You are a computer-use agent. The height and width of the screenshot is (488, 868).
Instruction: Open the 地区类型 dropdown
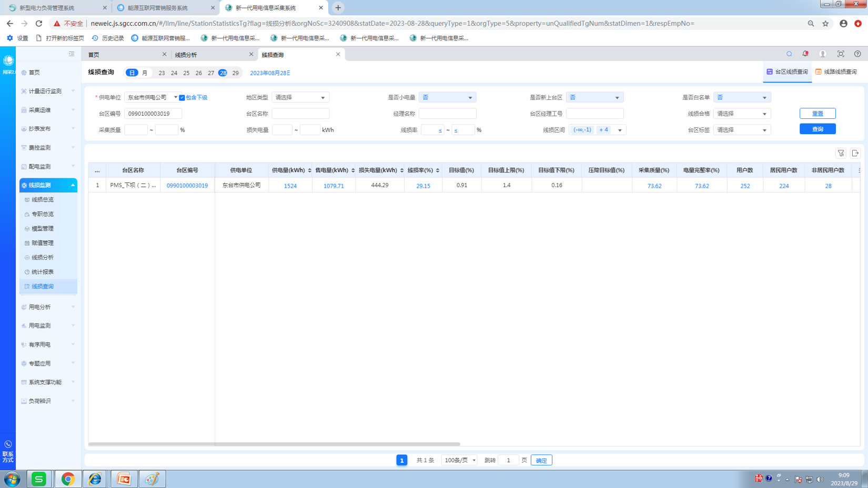click(x=300, y=98)
